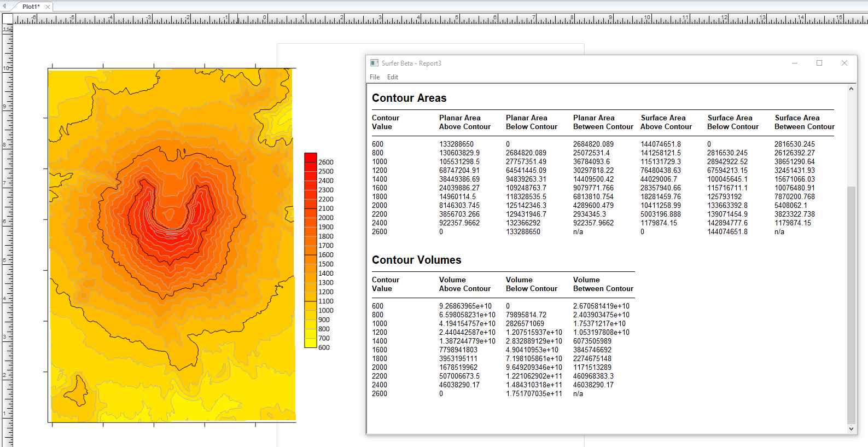This screenshot has width=868, height=447.
Task: Close the Plot1* document tab
Action: [48, 7]
